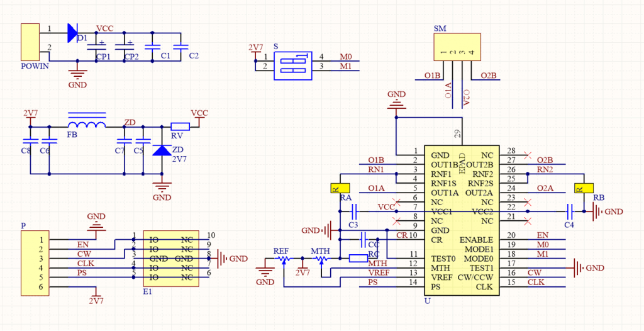644x331 pixels.
Task: Select the MTH potentiometer symbol
Action: tap(321, 259)
